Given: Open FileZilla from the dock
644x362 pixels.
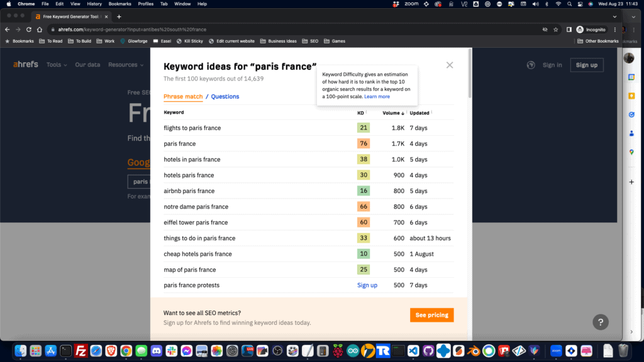Looking at the screenshot, I should point(81,351).
